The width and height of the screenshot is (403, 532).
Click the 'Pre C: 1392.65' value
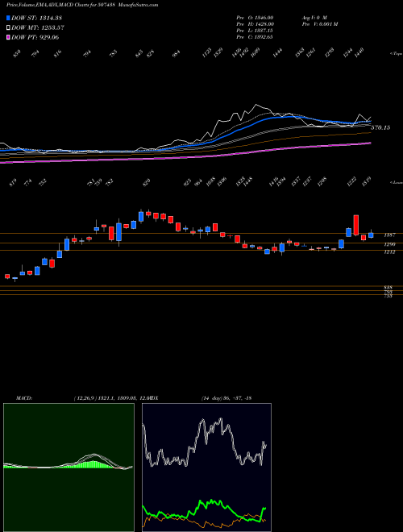tap(255, 37)
